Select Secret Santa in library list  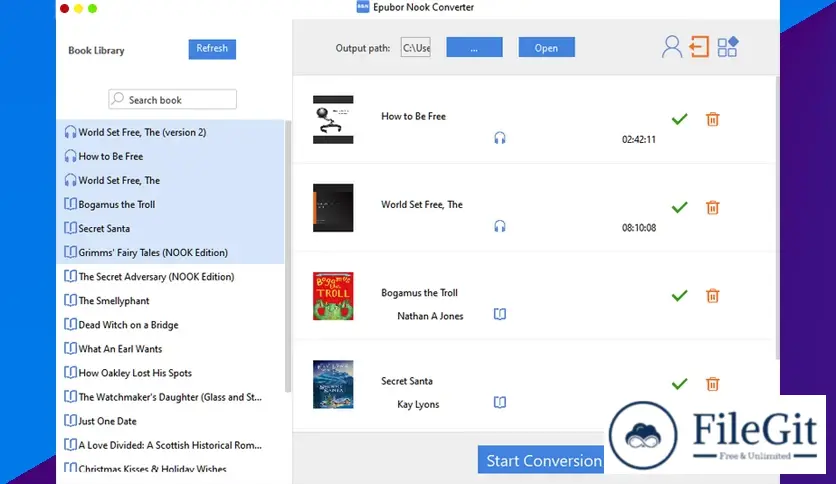click(x=170, y=228)
